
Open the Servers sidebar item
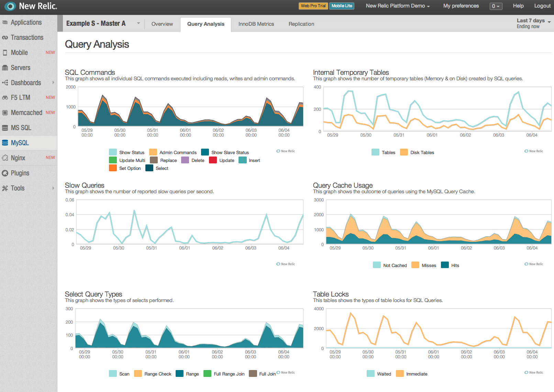click(29, 68)
